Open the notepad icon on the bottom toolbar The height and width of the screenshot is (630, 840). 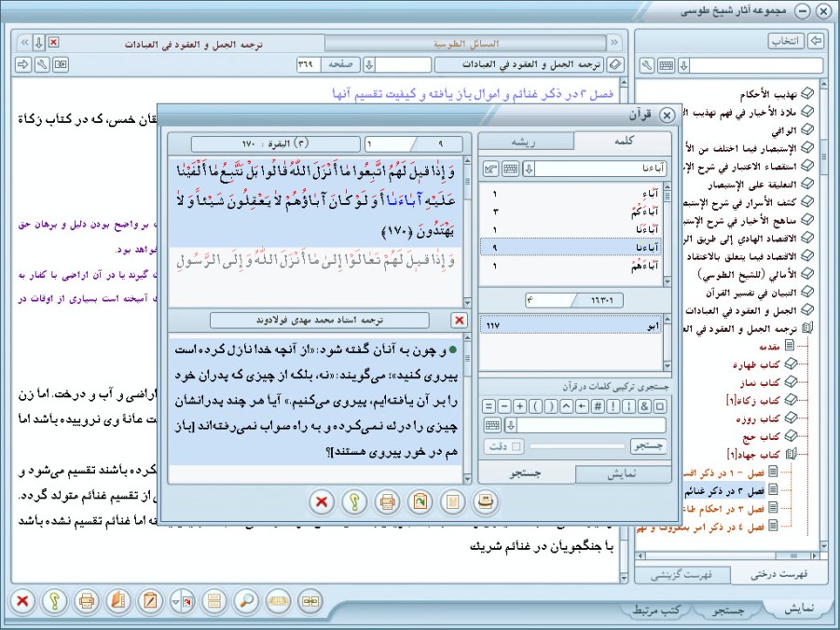click(150, 601)
